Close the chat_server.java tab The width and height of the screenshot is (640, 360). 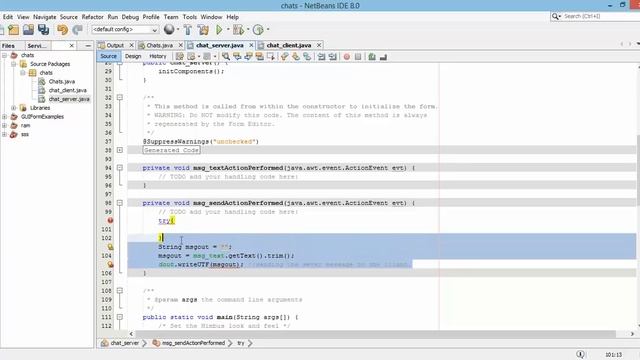pos(251,45)
